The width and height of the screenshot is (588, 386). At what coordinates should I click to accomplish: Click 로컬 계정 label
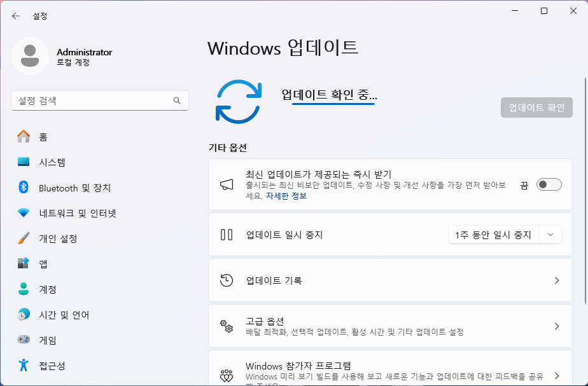[x=73, y=62]
